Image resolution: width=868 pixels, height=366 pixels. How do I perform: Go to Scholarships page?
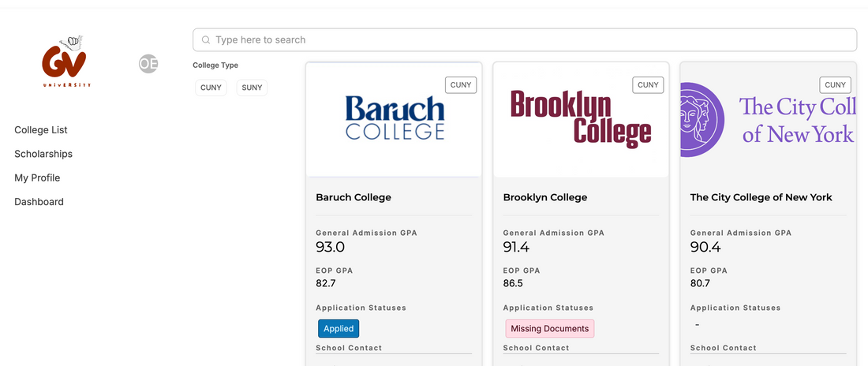(x=43, y=154)
